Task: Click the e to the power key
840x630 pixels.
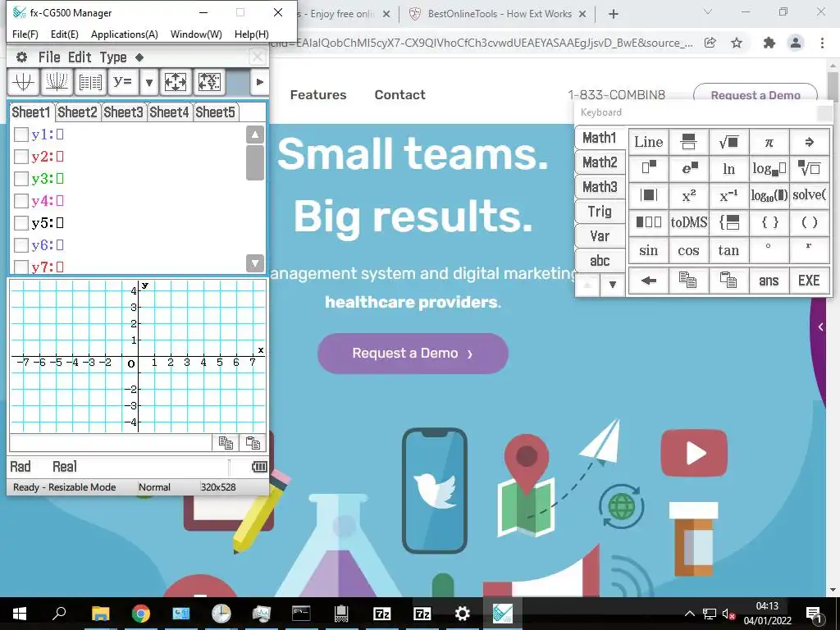Action: (x=688, y=169)
